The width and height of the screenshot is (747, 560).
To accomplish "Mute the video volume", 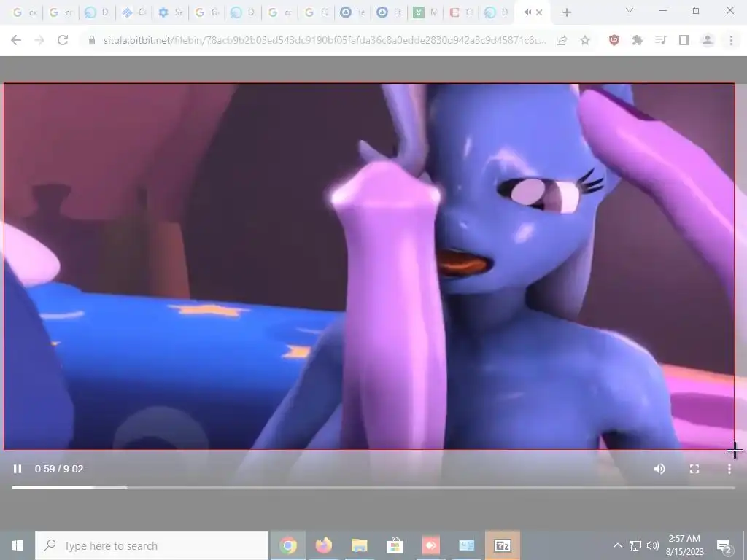I will 659,469.
